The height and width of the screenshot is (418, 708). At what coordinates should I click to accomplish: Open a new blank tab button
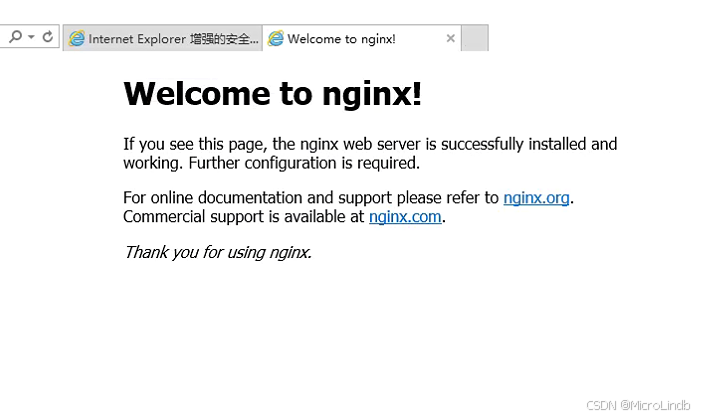click(475, 38)
